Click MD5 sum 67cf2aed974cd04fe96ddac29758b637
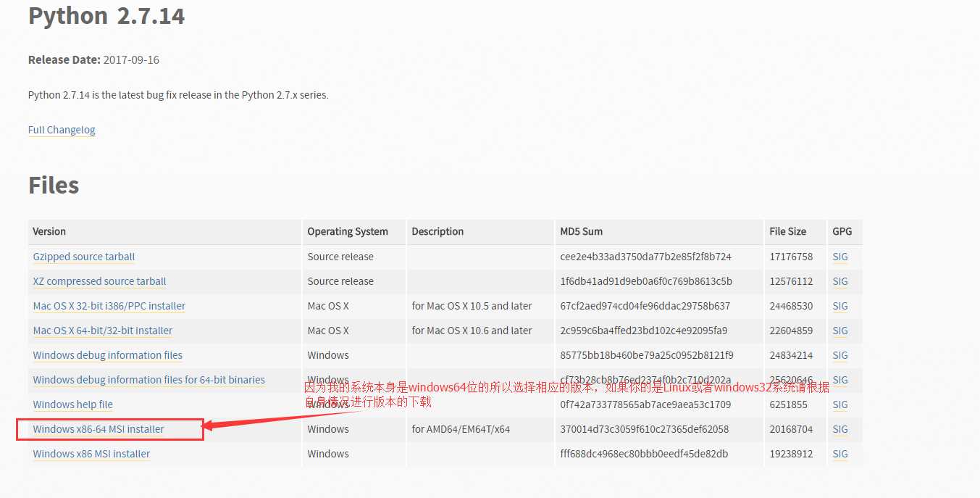This screenshot has width=980, height=498. (645, 306)
